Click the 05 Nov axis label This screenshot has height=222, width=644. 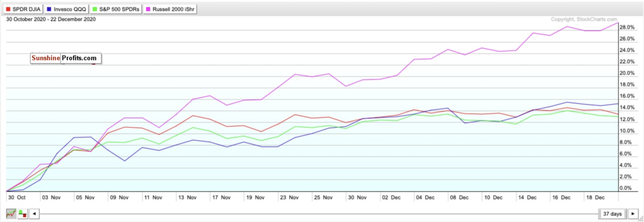click(85, 197)
